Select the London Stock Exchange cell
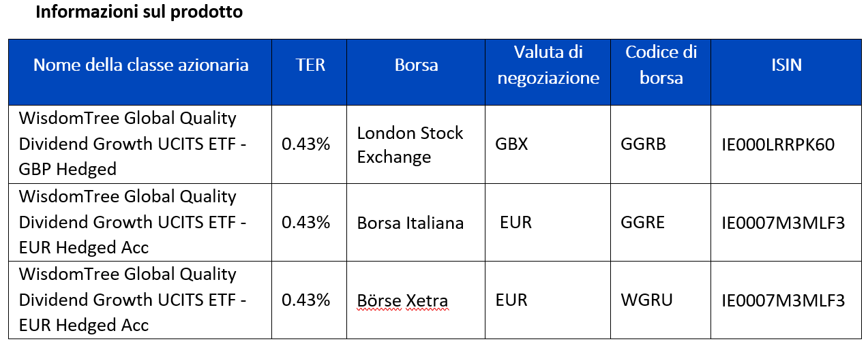The width and height of the screenshot is (868, 346). (x=416, y=144)
